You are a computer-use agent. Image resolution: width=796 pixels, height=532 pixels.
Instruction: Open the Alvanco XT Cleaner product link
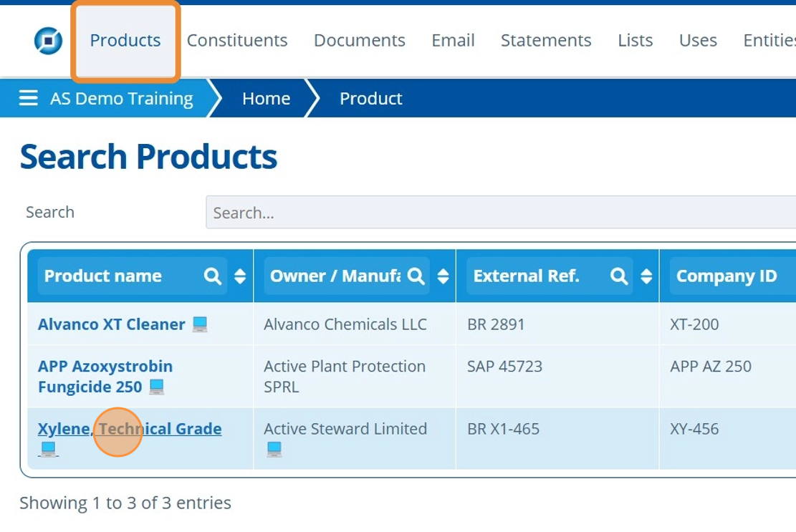(x=111, y=324)
